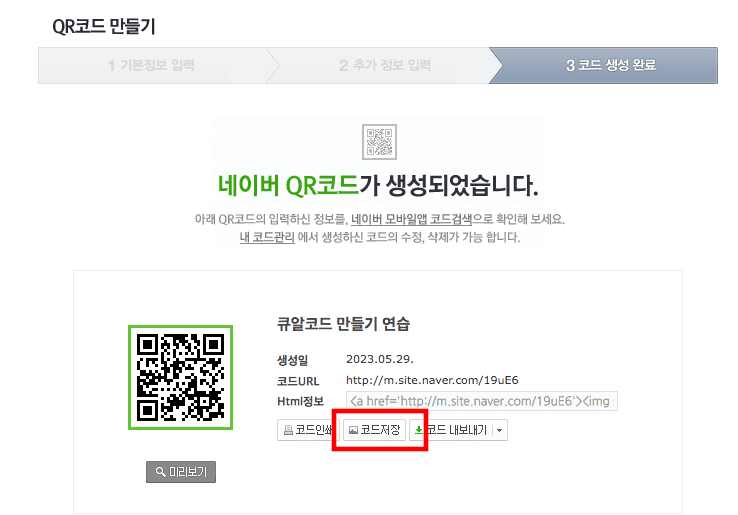Viewport: 738px width, 515px height.
Task: Open the 미리보기 preview button
Action: (181, 472)
